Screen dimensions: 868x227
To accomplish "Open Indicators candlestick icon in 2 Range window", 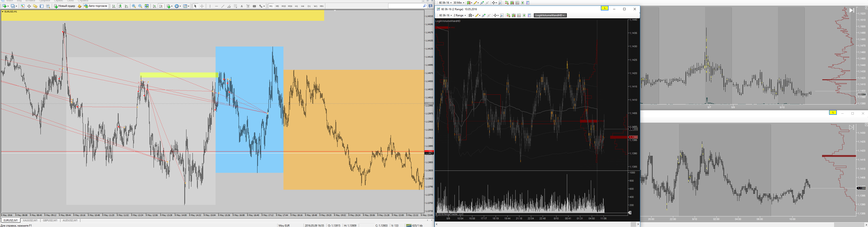I will (x=514, y=15).
